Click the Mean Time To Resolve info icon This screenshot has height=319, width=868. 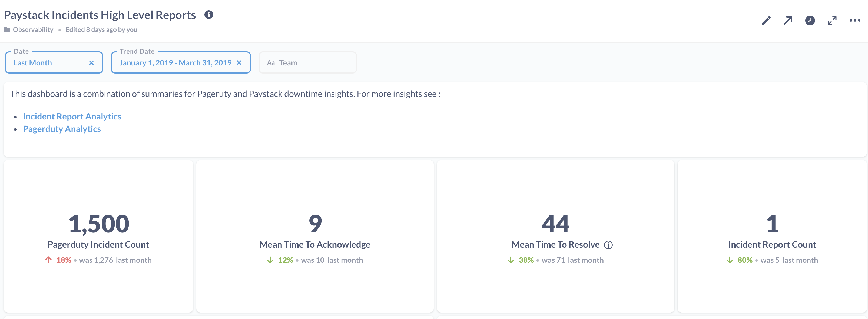pyautogui.click(x=608, y=245)
